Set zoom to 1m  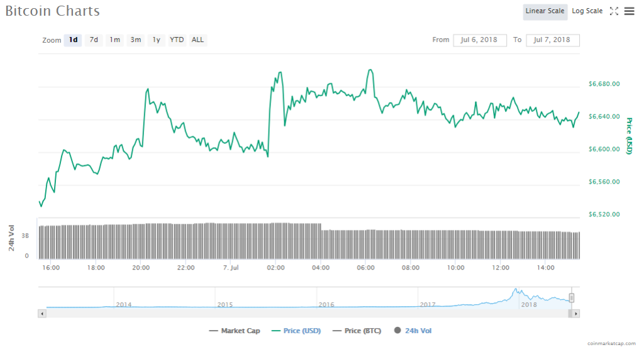pyautogui.click(x=114, y=40)
